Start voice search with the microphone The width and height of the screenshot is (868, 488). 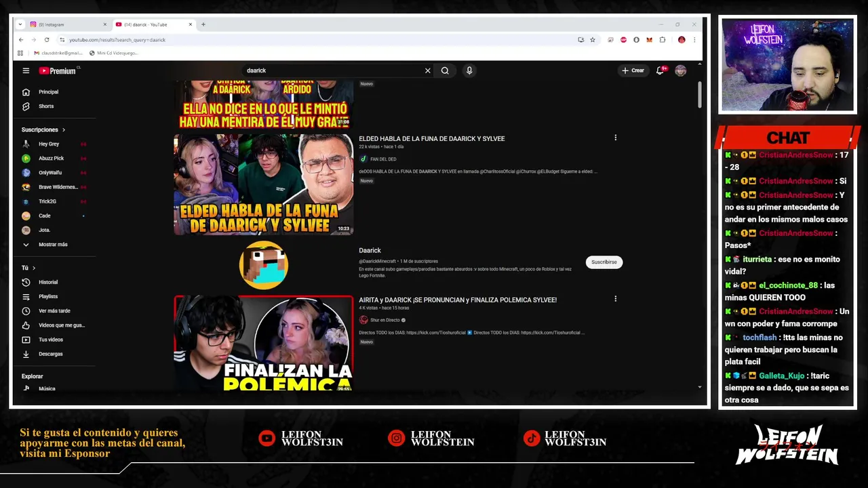[469, 70]
